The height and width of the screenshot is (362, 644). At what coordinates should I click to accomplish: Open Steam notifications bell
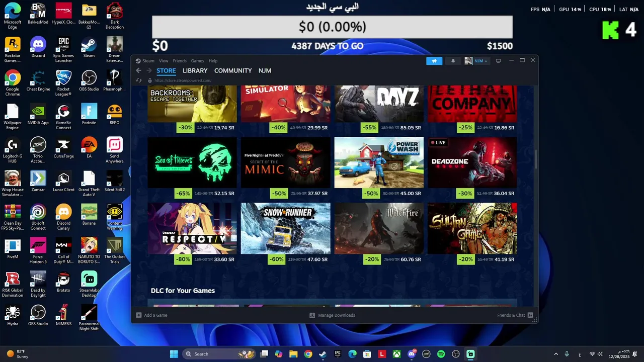click(x=453, y=61)
